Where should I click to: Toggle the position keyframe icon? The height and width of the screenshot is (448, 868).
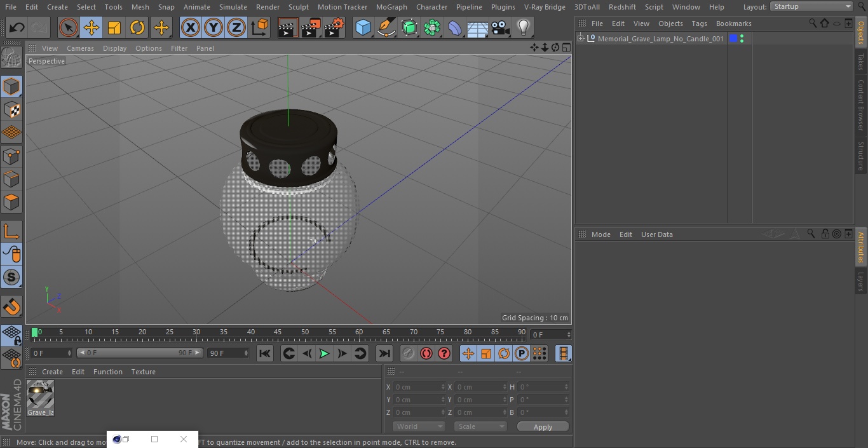pyautogui.click(x=468, y=353)
